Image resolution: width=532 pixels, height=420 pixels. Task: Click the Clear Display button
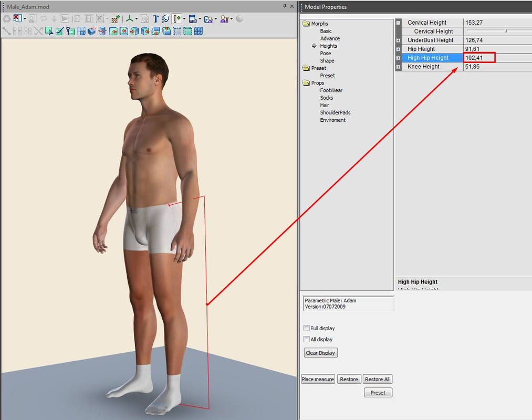(321, 353)
